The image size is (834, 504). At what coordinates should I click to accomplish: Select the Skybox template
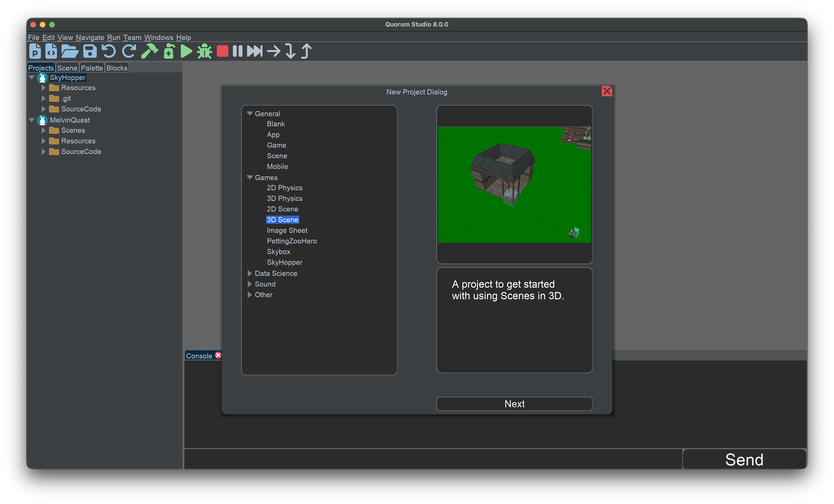coord(279,252)
